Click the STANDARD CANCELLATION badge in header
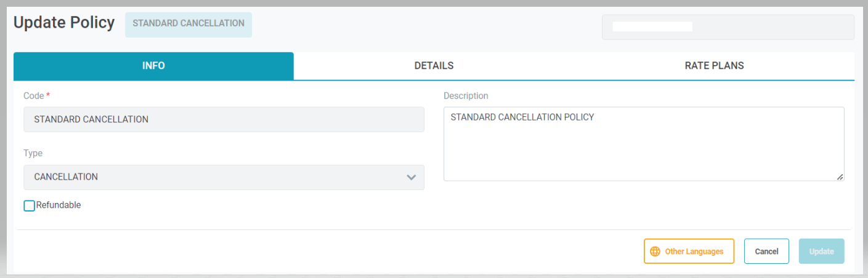The image size is (868, 278). (x=189, y=24)
